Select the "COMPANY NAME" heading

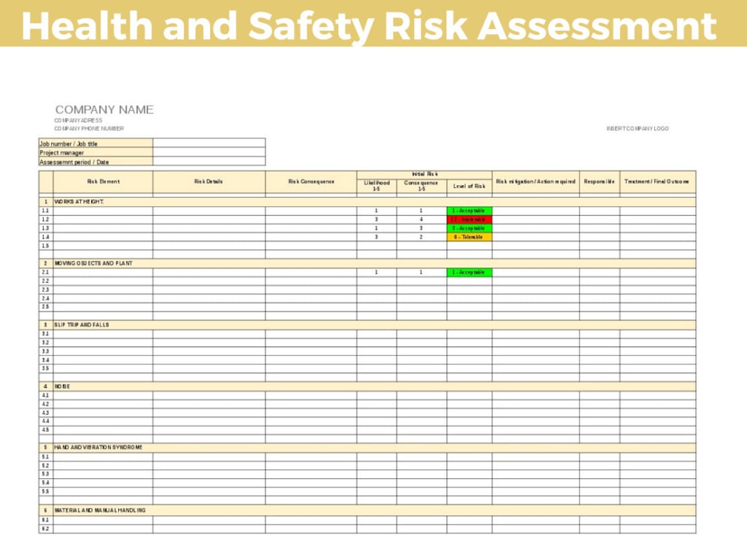click(104, 109)
